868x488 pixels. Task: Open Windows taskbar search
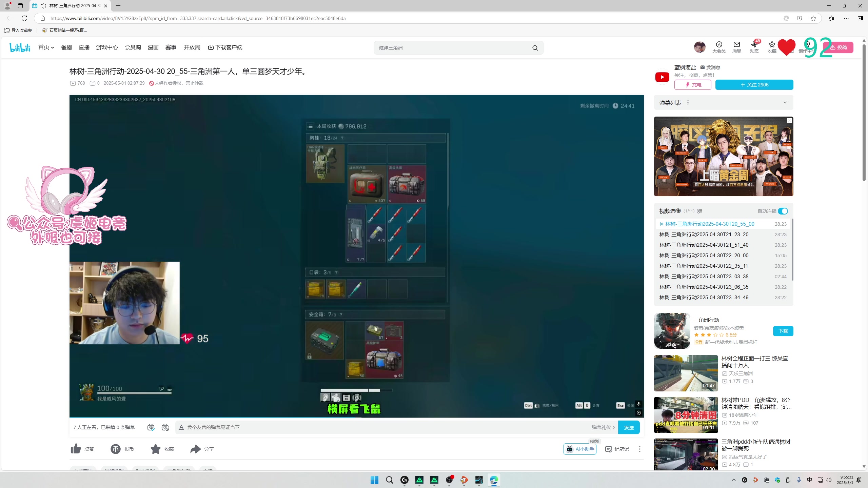tap(389, 480)
